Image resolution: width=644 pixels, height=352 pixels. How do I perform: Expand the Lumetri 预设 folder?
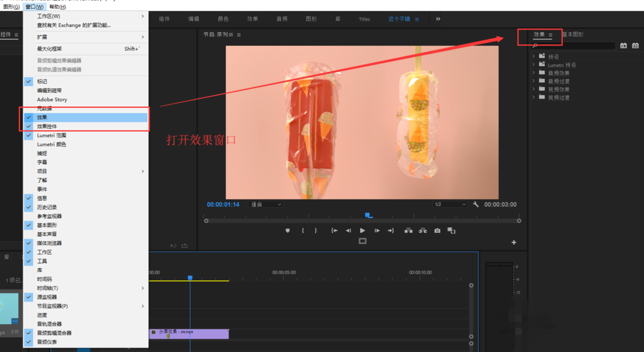533,65
